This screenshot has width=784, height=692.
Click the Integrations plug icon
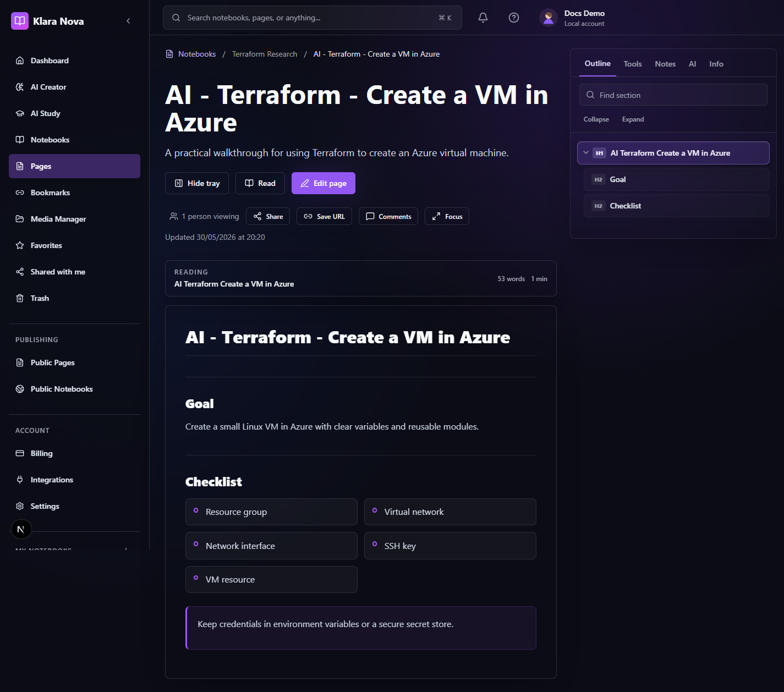(20, 480)
